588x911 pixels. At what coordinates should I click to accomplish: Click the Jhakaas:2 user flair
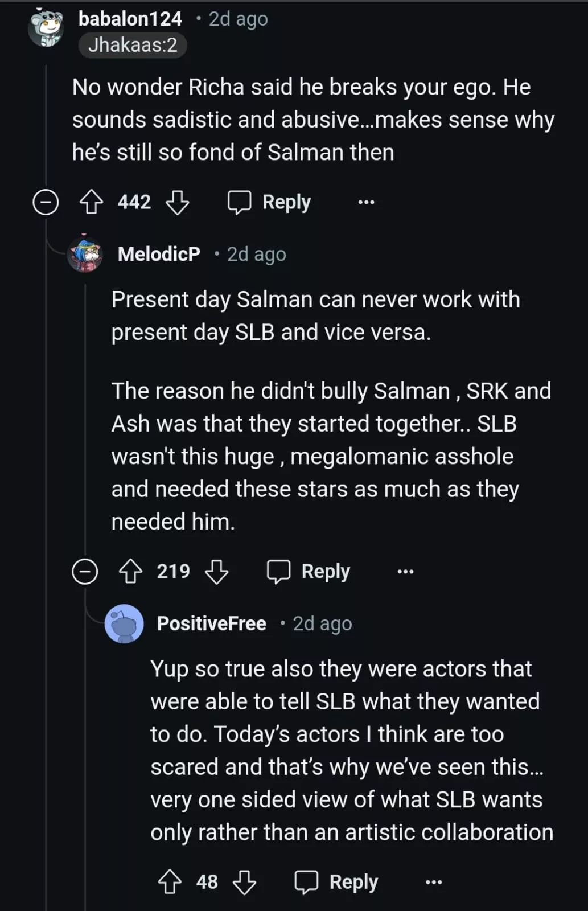133,45
